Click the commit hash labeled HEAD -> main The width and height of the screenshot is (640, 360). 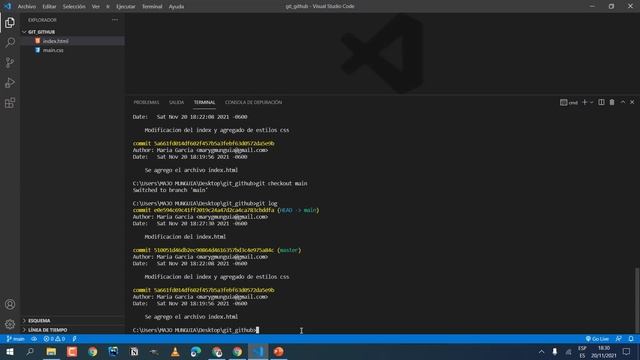[214, 210]
